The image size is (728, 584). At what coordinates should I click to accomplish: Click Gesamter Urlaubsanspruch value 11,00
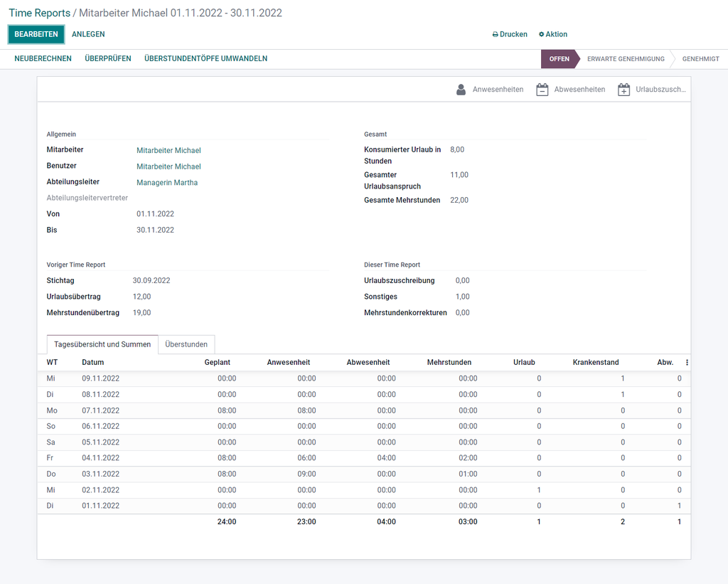[459, 175]
